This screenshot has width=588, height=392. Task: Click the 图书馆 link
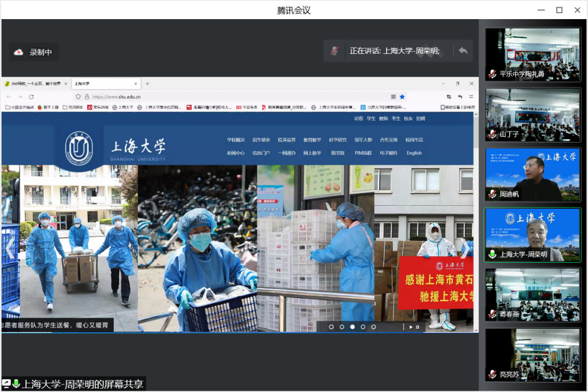(x=338, y=153)
